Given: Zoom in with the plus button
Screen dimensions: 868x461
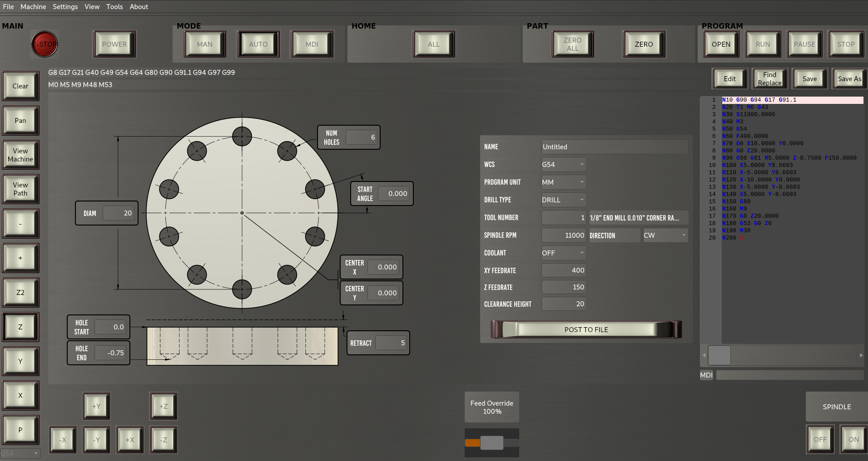Looking at the screenshot, I should tap(20, 258).
